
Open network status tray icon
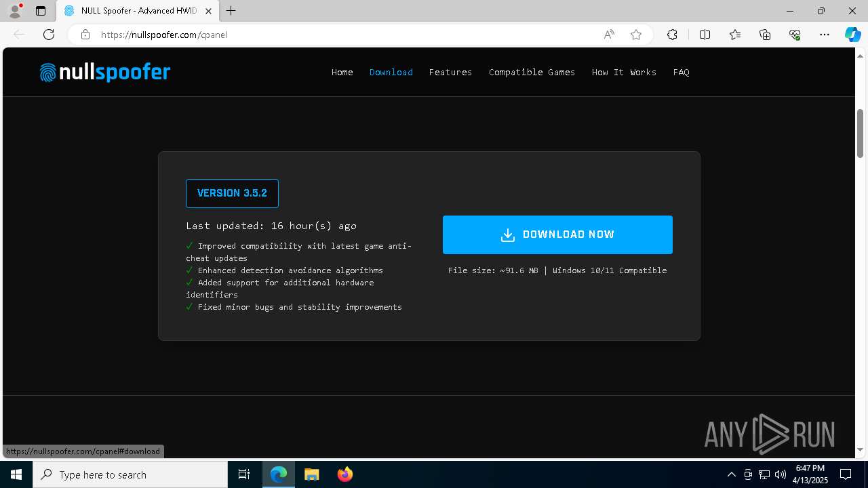click(764, 474)
